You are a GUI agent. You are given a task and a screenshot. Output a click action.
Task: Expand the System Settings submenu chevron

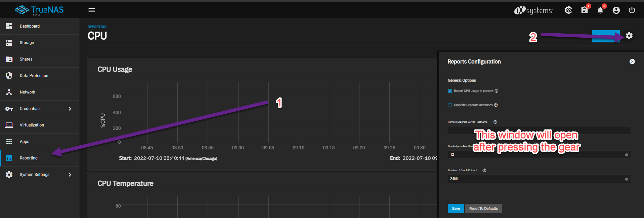[x=70, y=175]
